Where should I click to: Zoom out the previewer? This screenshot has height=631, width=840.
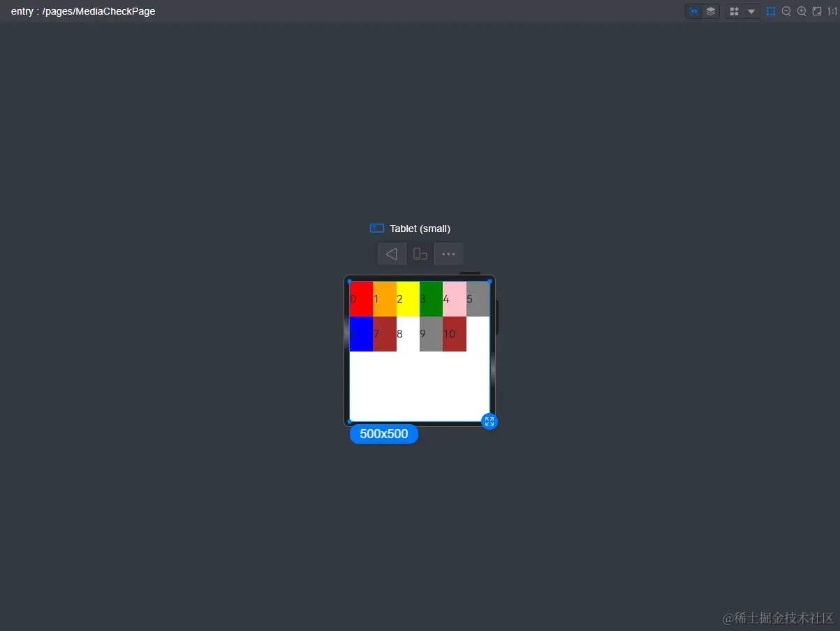pos(786,11)
